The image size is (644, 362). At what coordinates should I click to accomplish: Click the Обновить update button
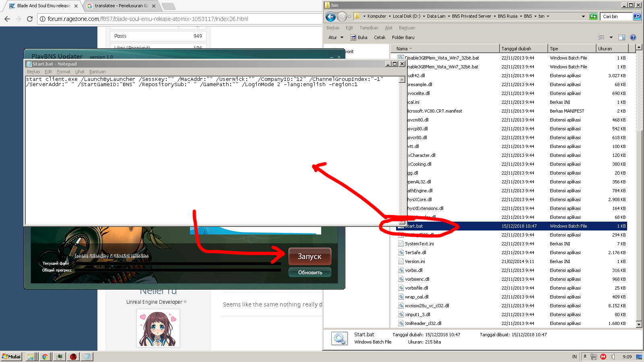310,273
